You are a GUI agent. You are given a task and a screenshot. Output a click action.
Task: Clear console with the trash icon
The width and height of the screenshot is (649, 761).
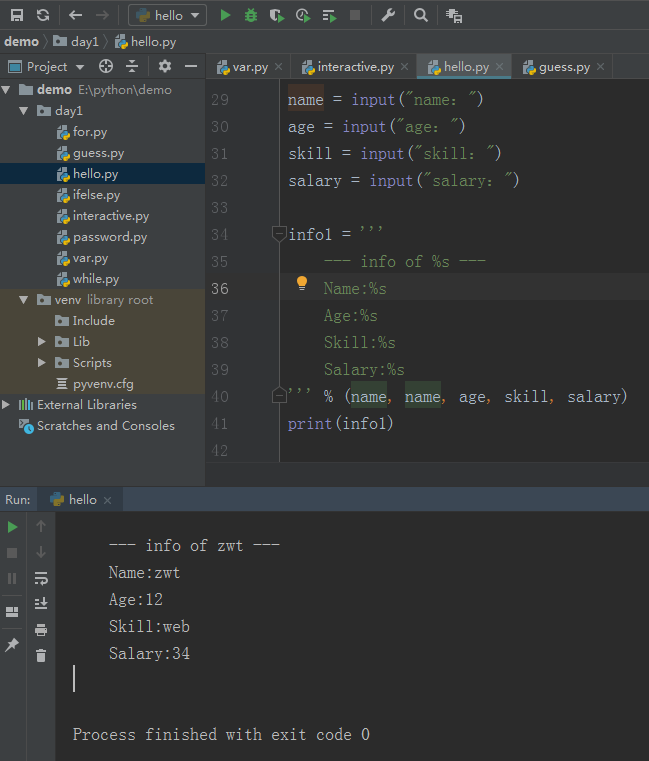41,656
